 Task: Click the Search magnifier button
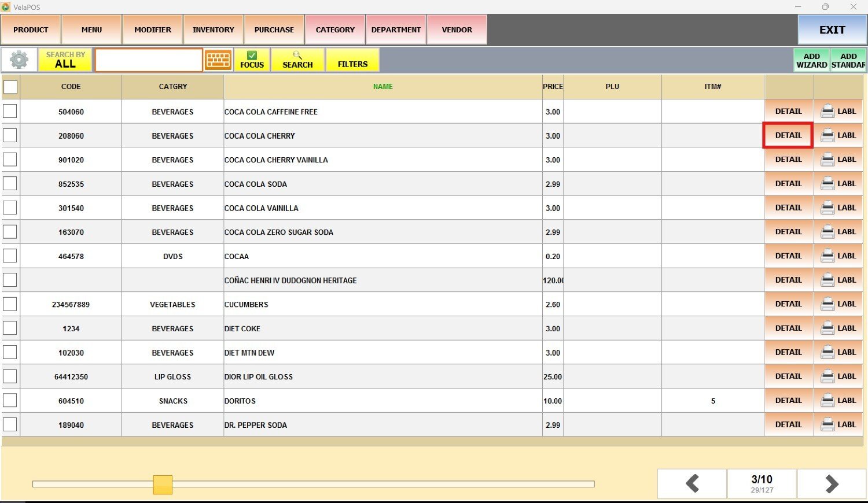(297, 60)
